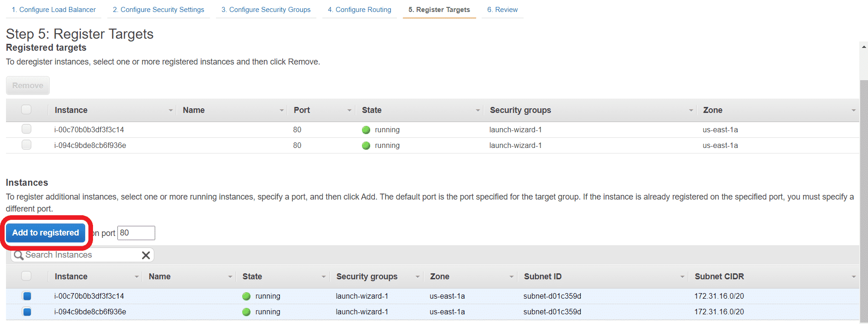
Task: Click port 80 for registered i-00c70b0b3df3f3c14
Action: (x=297, y=130)
